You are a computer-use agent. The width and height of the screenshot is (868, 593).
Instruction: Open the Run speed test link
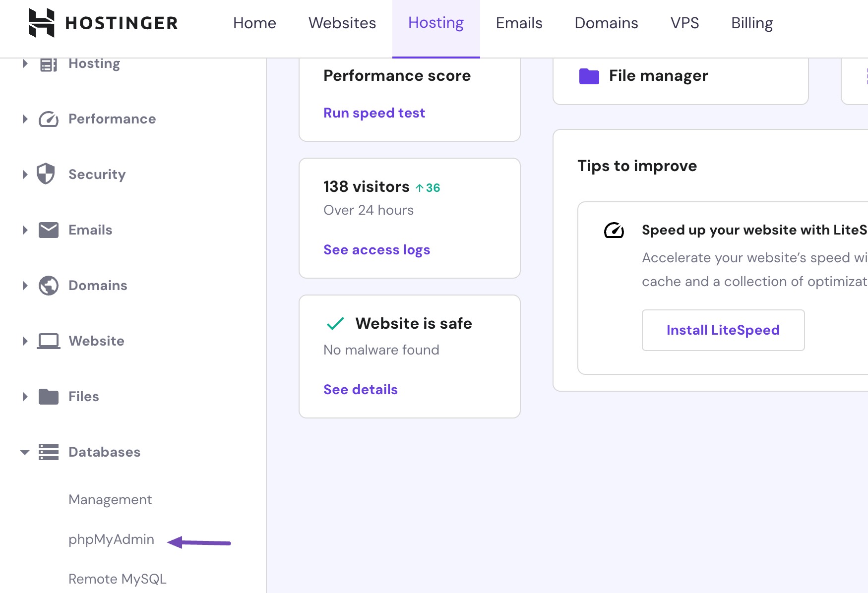374,113
